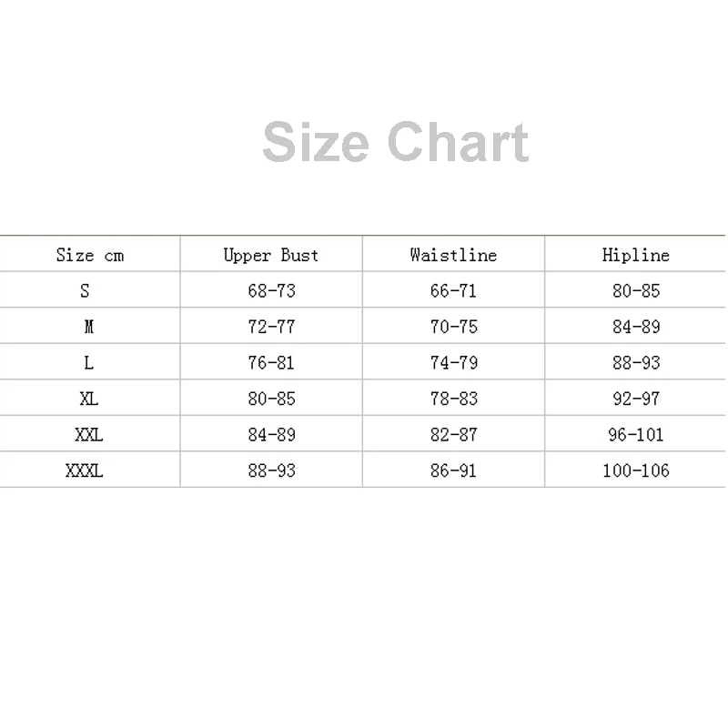
Task: Click the S size row label
Action: click(x=85, y=290)
